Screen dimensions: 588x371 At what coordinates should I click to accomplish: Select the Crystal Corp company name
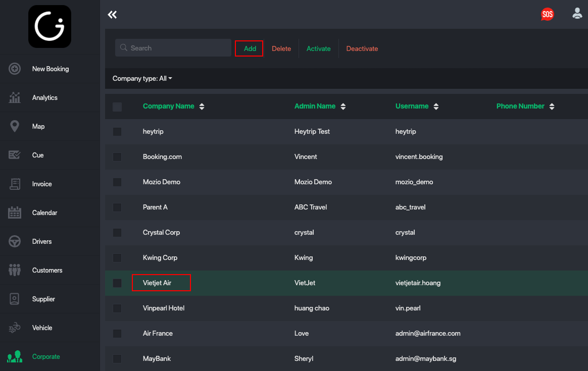(161, 232)
